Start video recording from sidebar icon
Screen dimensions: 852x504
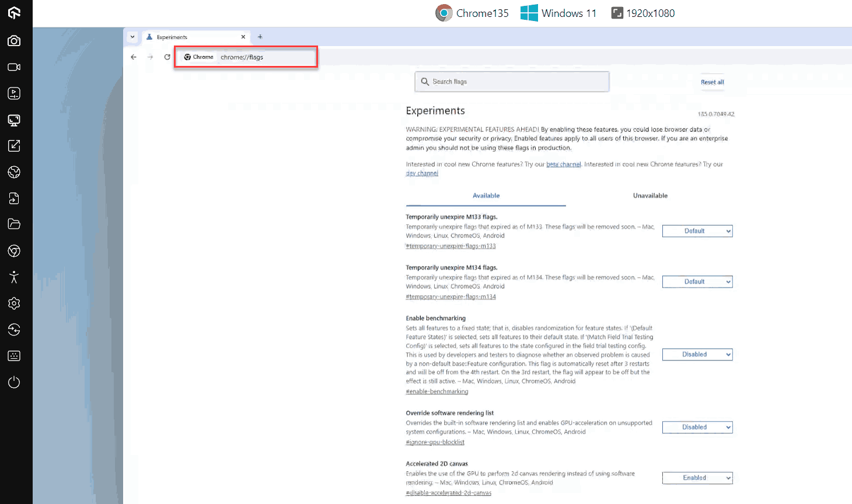point(14,67)
